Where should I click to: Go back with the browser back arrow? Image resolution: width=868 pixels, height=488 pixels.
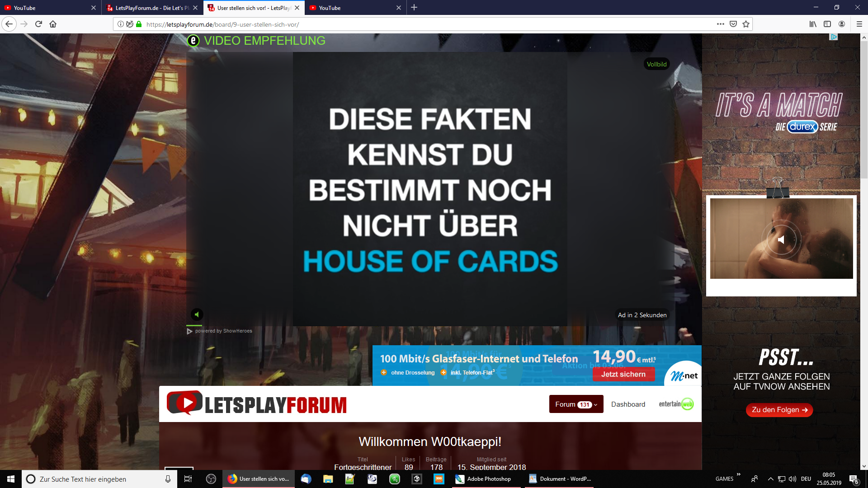pyautogui.click(x=9, y=24)
